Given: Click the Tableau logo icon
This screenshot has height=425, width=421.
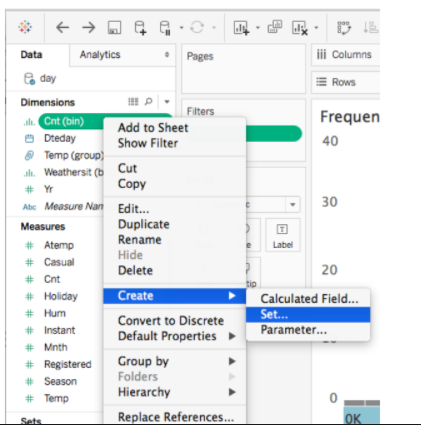Looking at the screenshot, I should coord(25,27).
